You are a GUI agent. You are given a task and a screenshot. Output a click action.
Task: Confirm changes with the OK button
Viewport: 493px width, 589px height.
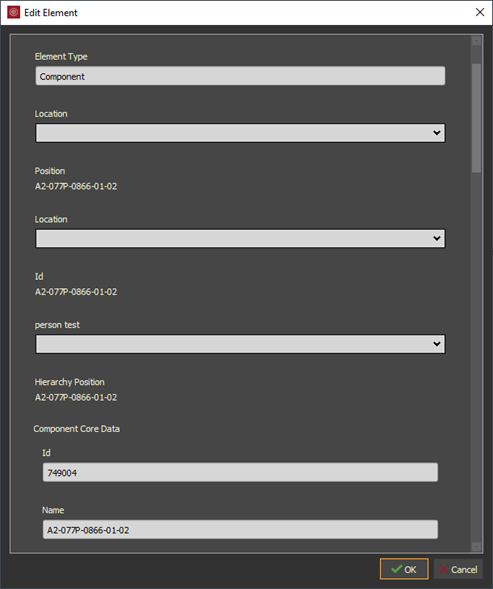coord(404,569)
